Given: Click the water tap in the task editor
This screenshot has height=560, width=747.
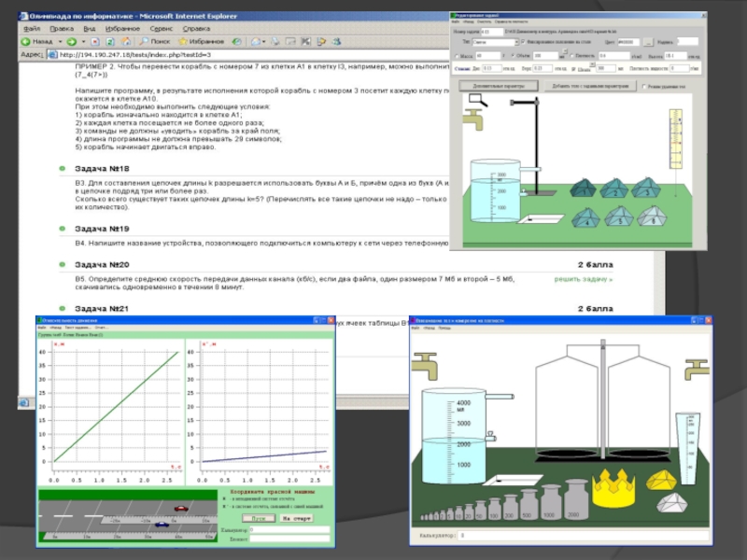Looking at the screenshot, I should (x=473, y=119).
